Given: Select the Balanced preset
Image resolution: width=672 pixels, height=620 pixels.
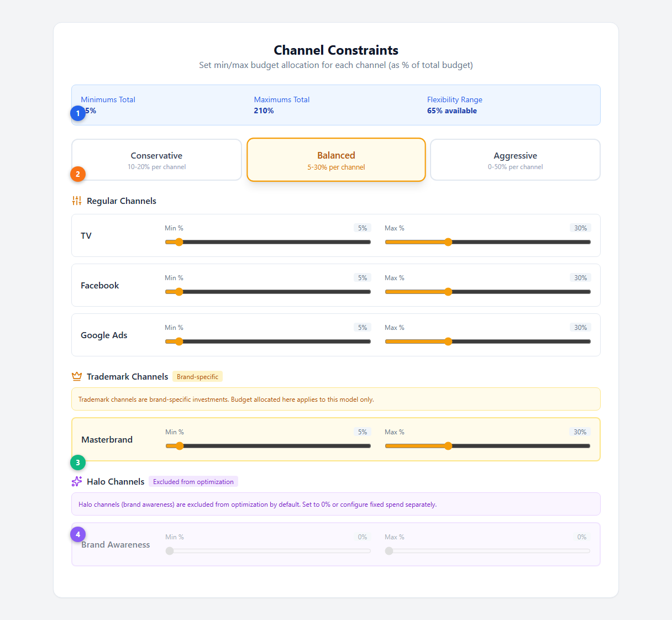Looking at the screenshot, I should click(336, 160).
